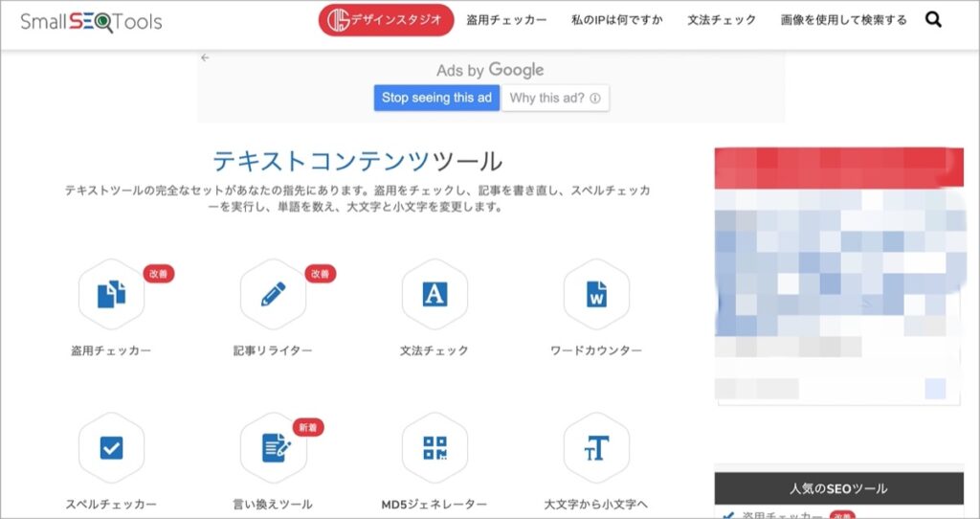
Task: Click the 言い換えツール label link
Action: 273,504
